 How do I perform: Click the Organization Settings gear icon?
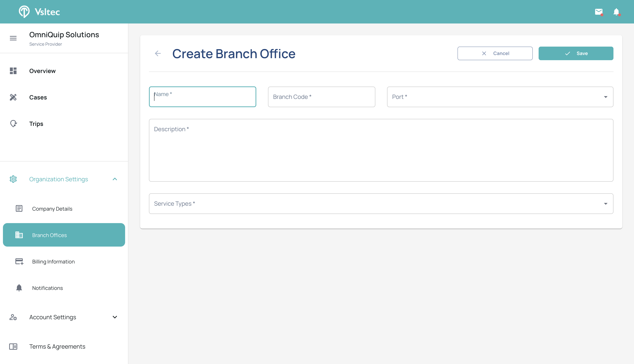pos(13,179)
